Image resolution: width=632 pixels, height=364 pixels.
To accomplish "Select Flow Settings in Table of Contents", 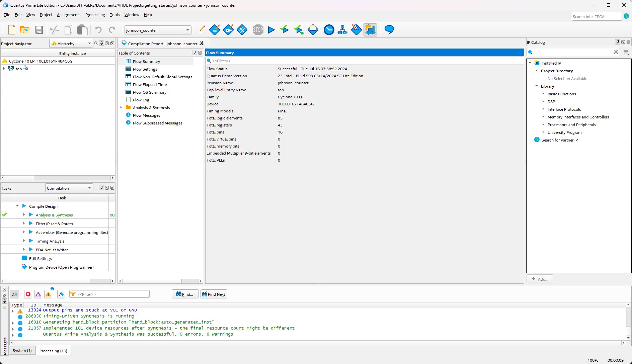I will tap(145, 69).
